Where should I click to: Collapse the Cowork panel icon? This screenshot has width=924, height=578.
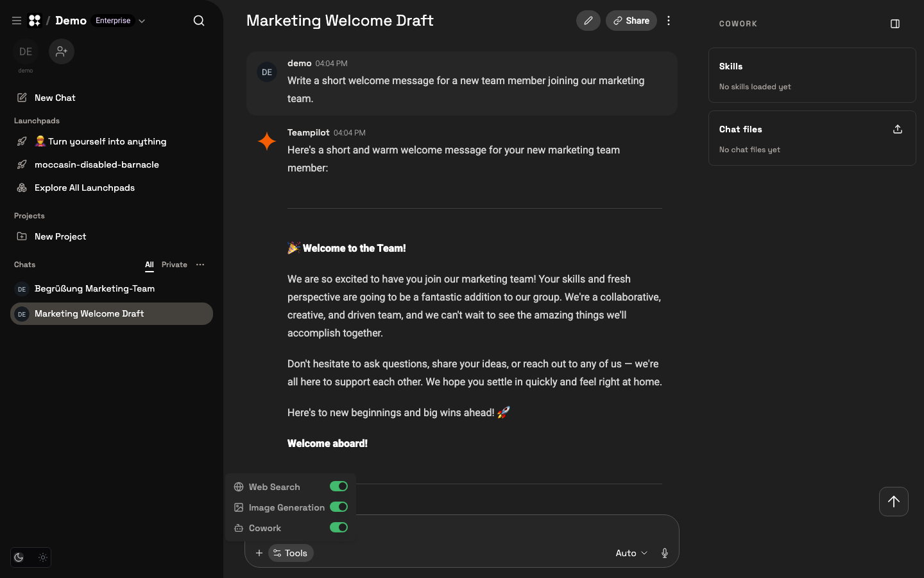(895, 24)
